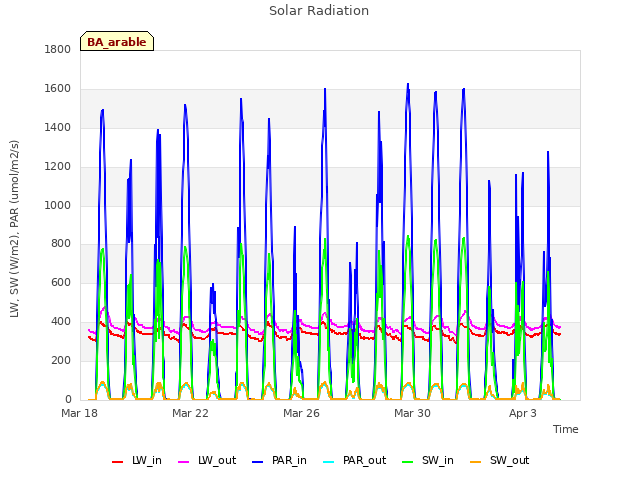
Task: Click the green SW_in legend swatch
Action: coord(408,462)
